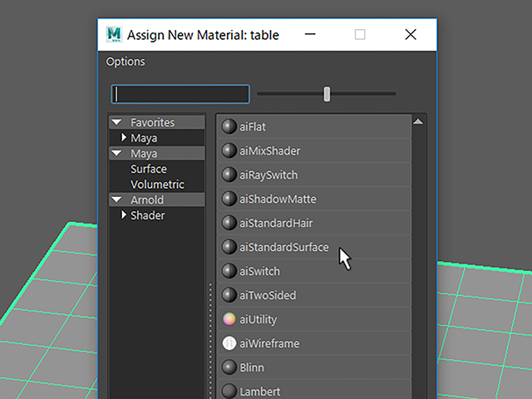Click the Maya logo in title bar

click(114, 34)
